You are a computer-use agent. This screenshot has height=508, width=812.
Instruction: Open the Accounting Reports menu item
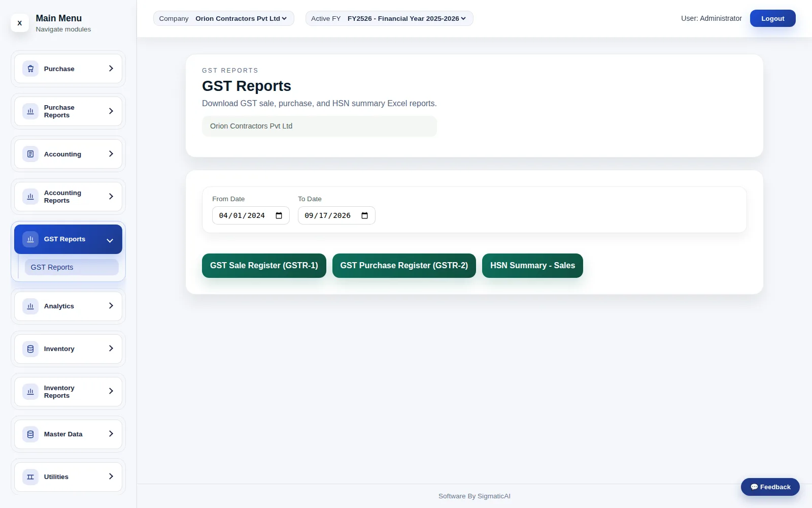(x=68, y=197)
